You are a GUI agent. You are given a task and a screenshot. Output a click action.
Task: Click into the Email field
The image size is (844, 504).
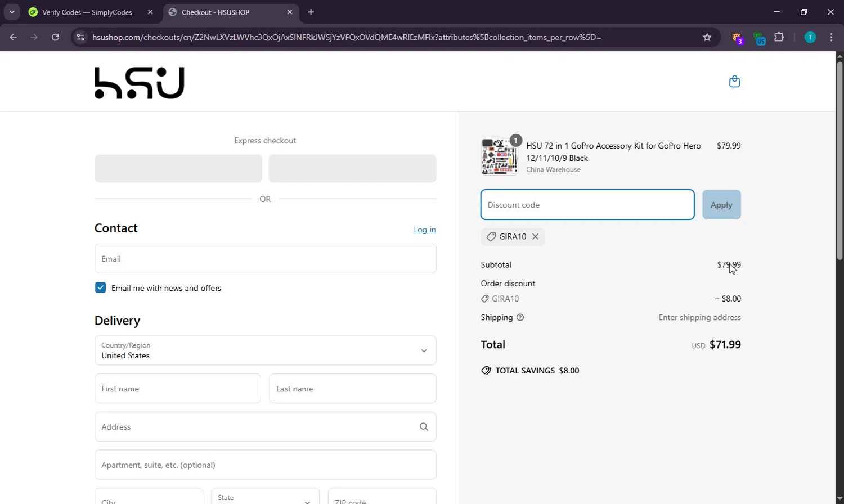[266, 259]
